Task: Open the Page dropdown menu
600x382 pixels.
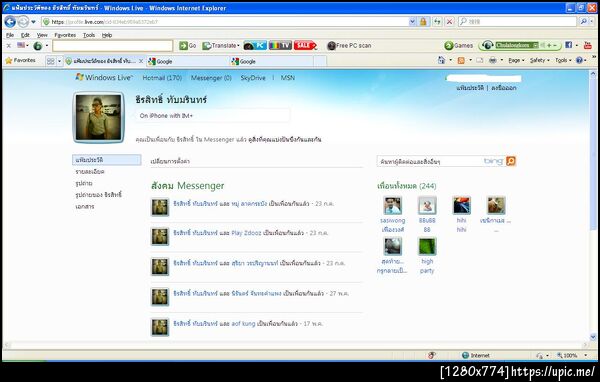Action: pyautogui.click(x=516, y=60)
